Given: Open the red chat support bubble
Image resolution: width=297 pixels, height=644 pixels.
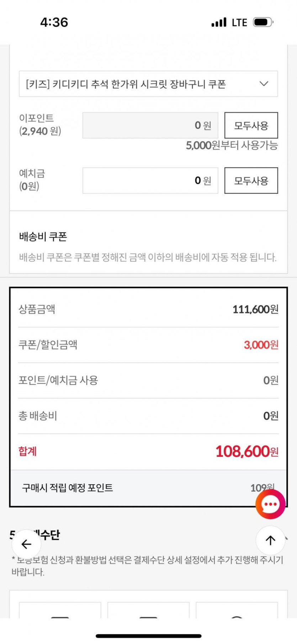Looking at the screenshot, I should 270,504.
